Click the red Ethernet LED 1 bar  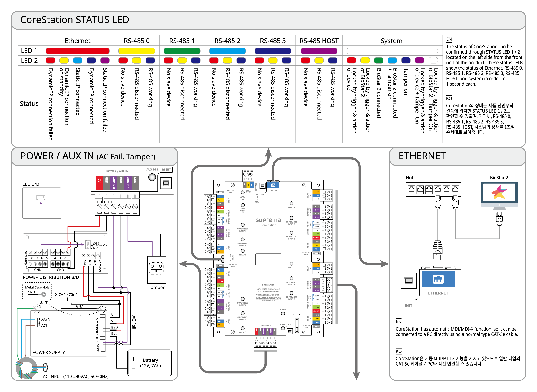point(77,51)
